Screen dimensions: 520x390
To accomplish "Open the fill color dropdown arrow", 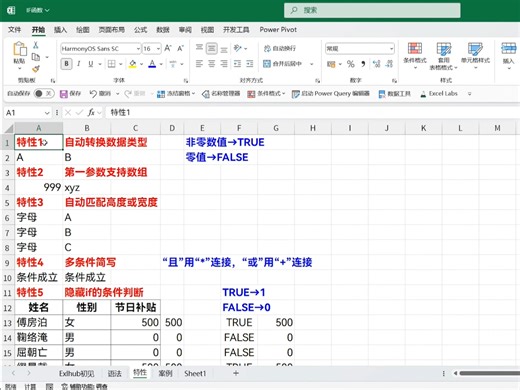I will click(x=142, y=64).
